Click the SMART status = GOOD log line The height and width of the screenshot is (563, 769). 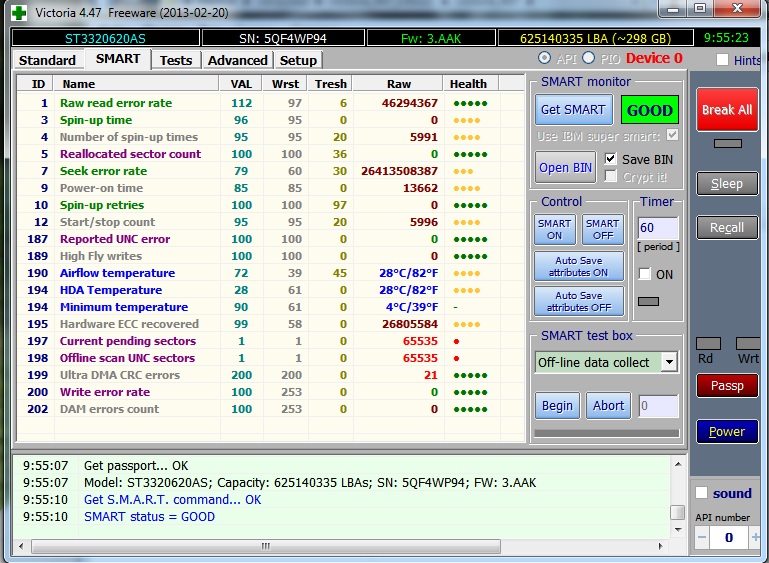(x=149, y=516)
